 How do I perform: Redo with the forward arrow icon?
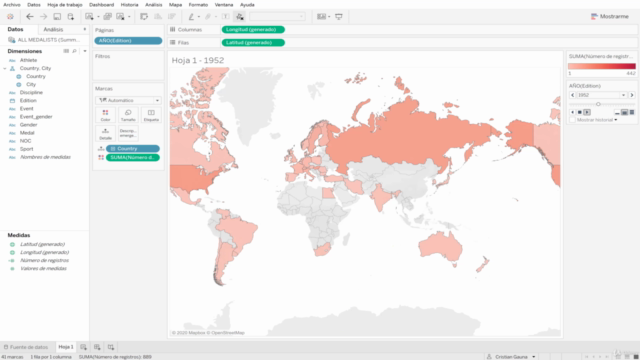point(43,17)
